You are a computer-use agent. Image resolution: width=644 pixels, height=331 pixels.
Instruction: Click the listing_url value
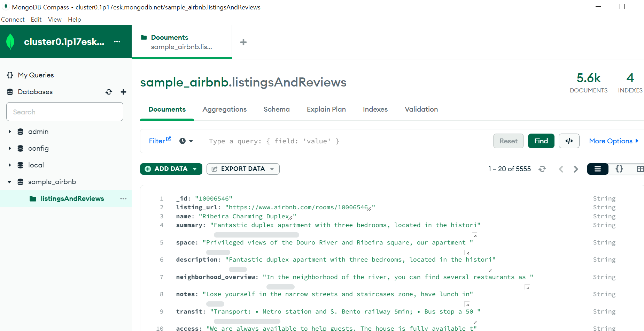(300, 207)
